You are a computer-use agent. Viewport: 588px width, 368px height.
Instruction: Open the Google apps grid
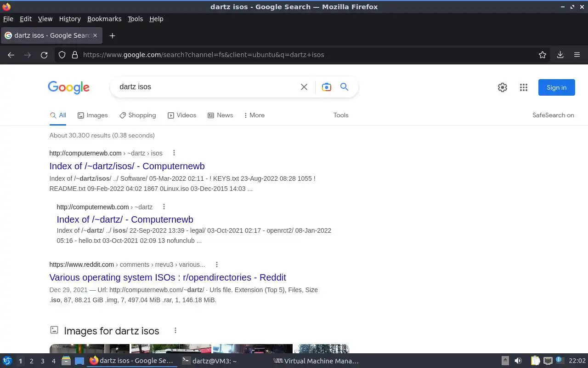(x=524, y=87)
